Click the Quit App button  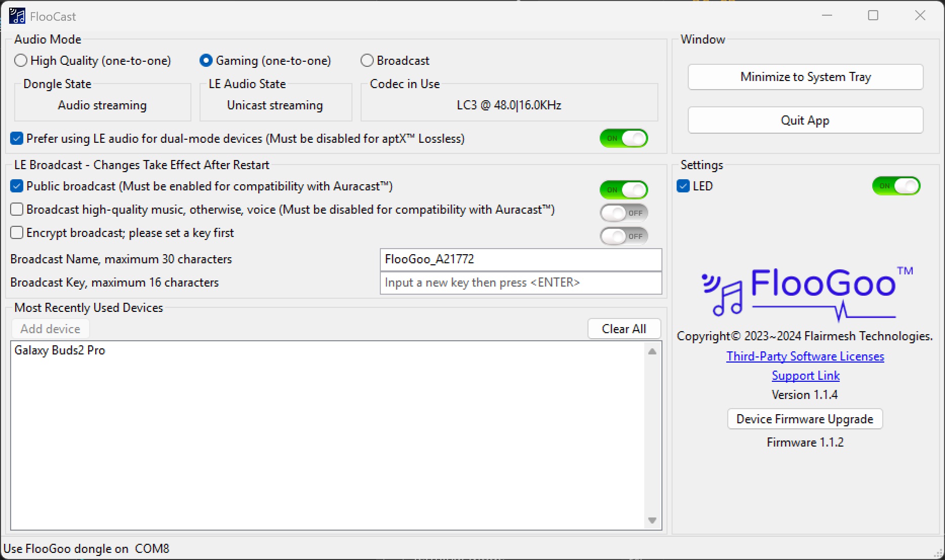tap(805, 121)
